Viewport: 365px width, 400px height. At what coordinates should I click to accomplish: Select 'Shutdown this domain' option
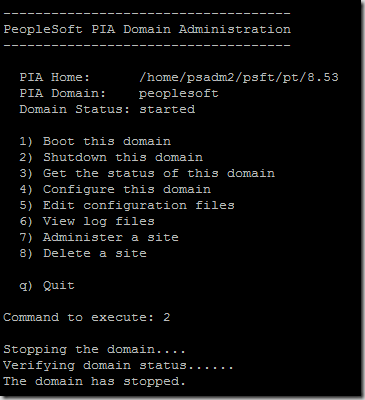111,157
